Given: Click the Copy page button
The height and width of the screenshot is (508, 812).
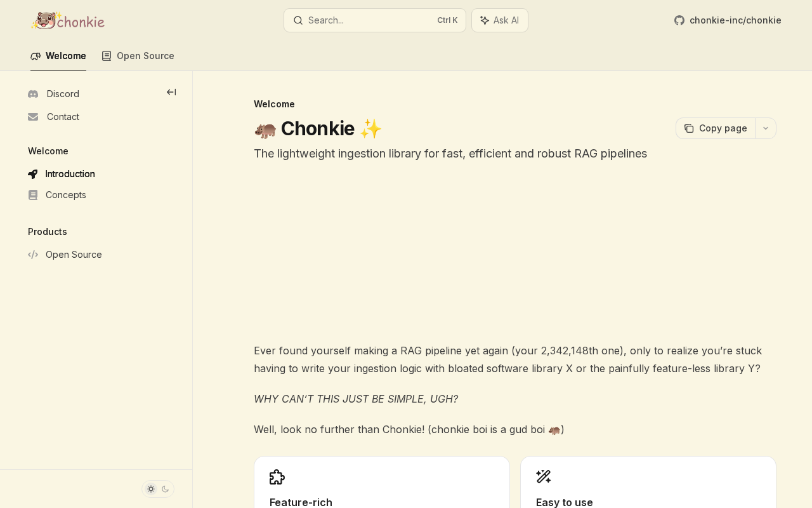Looking at the screenshot, I should pyautogui.click(x=716, y=128).
